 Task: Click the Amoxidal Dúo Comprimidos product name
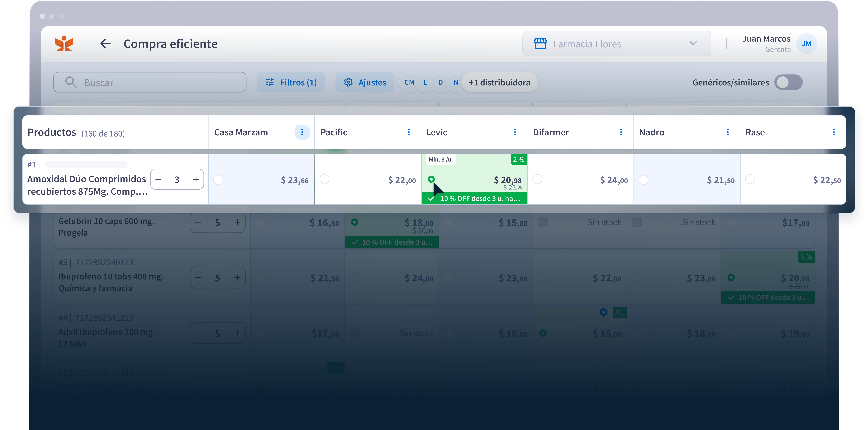[88, 185]
